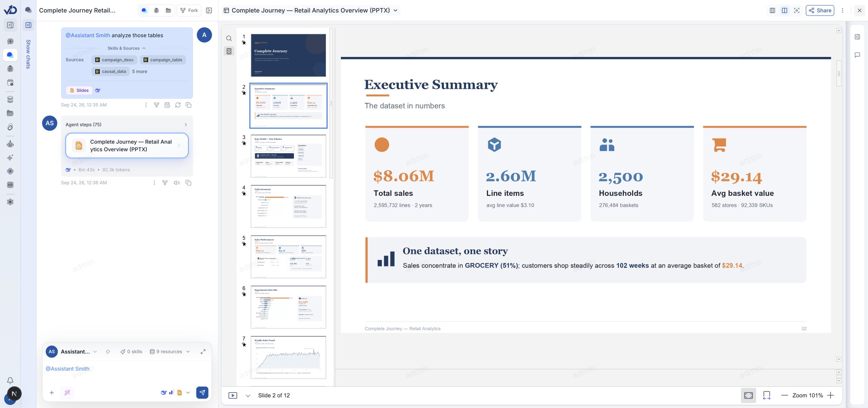This screenshot has height=408, width=868.
Task: Send the chat message
Action: pyautogui.click(x=202, y=392)
